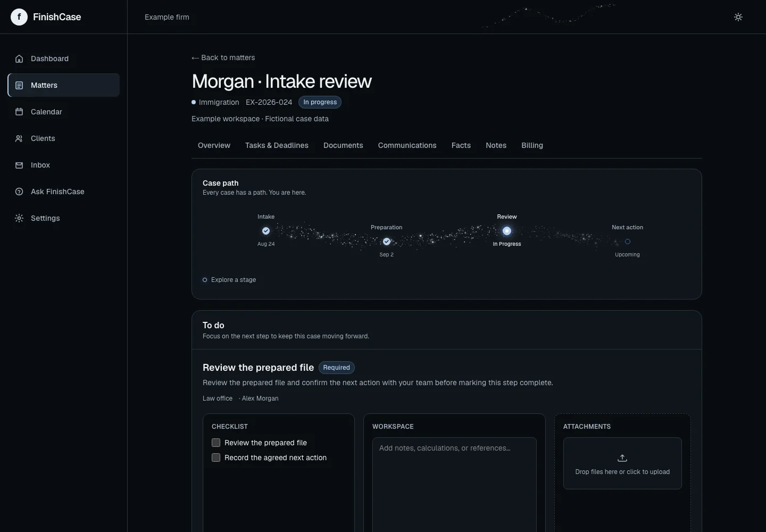Switch to the Documents tab
This screenshot has height=532, width=766.
pos(343,145)
